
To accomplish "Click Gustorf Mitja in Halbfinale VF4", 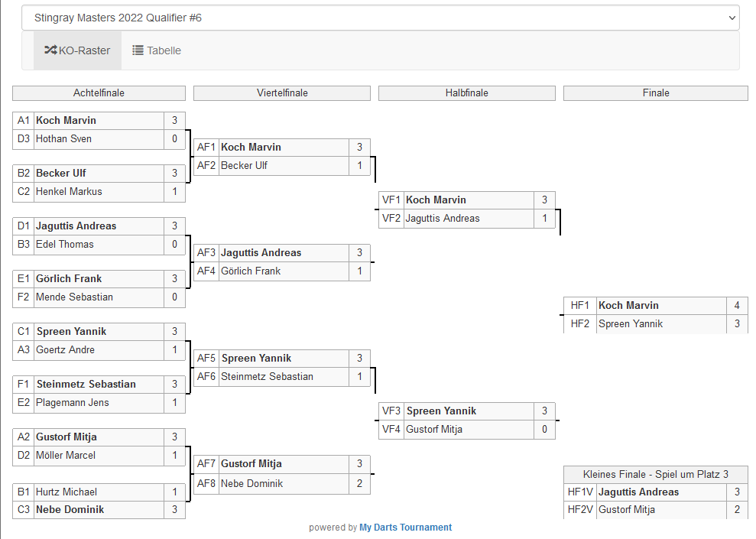I will (x=433, y=430).
